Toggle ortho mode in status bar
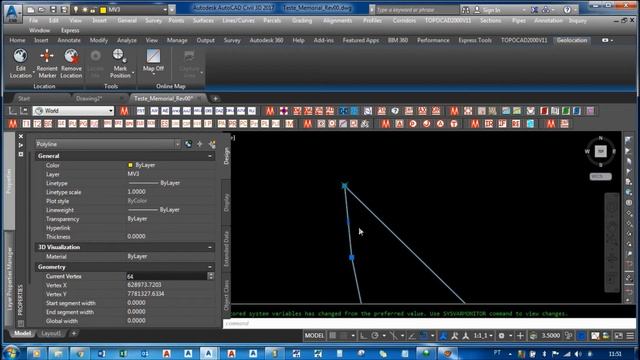Viewport: 640px width, 360px height. pyautogui.click(x=363, y=336)
